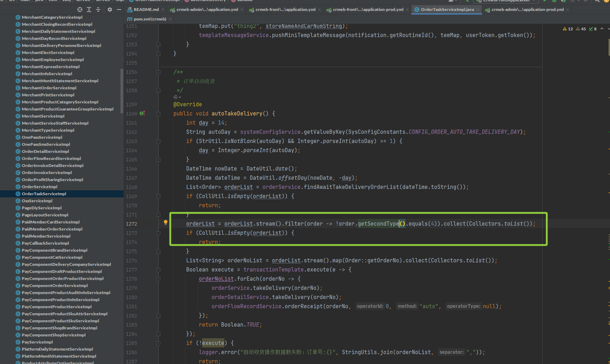Select PayServiceImpl in the project tree
The image size is (610, 364).
37,342
